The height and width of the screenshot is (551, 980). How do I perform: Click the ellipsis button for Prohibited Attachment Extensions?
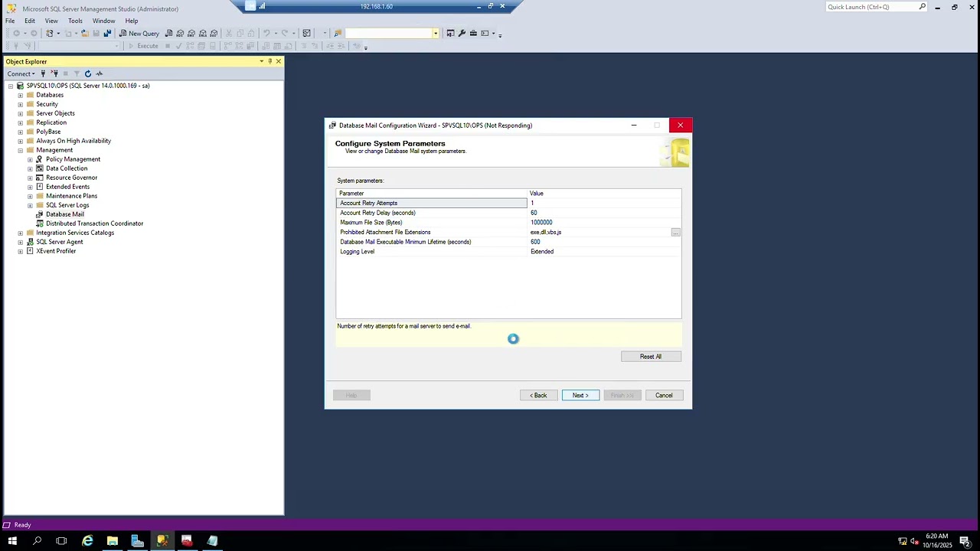click(675, 232)
